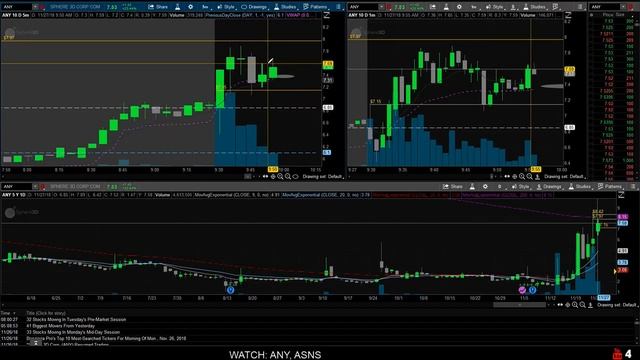Open Patterns menu in bottom daily chart

pyautogui.click(x=610, y=187)
